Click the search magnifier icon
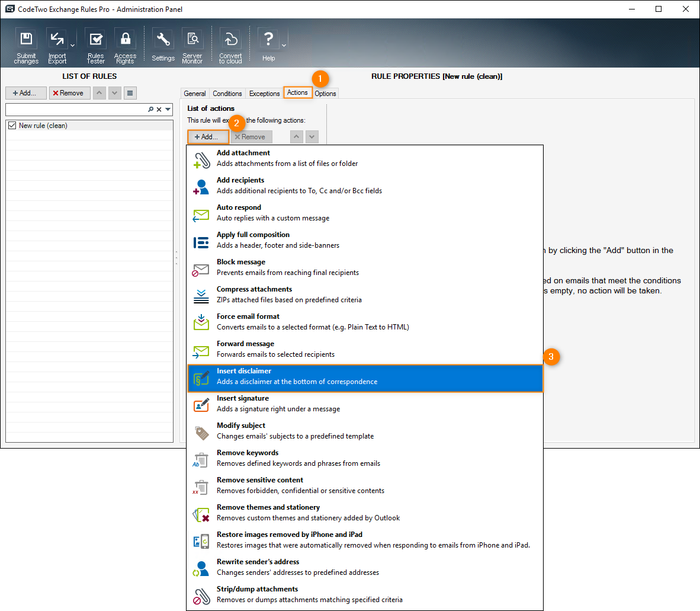Screen dimensions: 700x611 pos(151,110)
